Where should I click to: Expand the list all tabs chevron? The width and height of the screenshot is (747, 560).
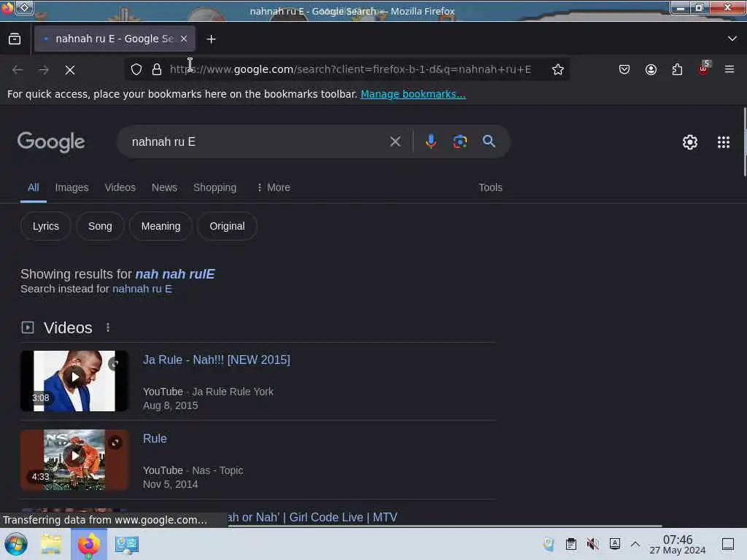pos(732,39)
